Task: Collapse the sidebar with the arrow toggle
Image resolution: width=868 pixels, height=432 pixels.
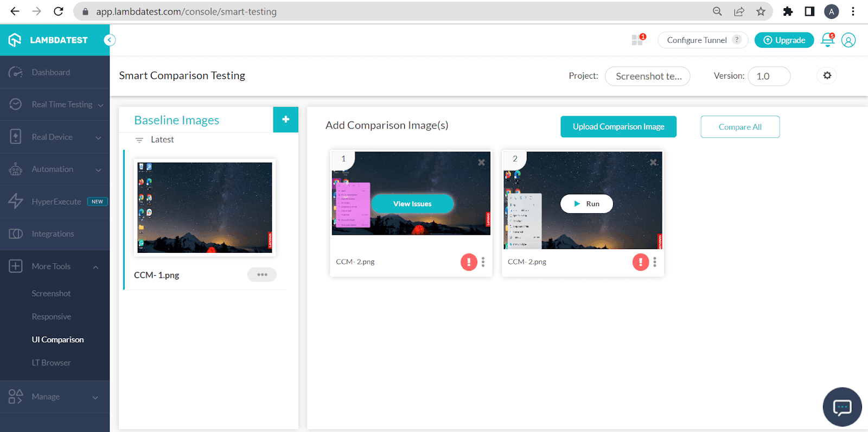Action: 110,40
